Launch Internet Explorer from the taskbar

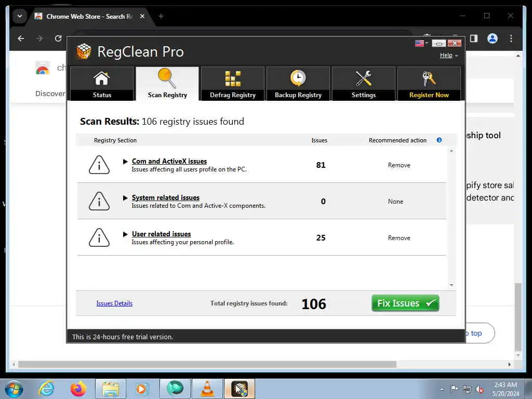point(46,389)
